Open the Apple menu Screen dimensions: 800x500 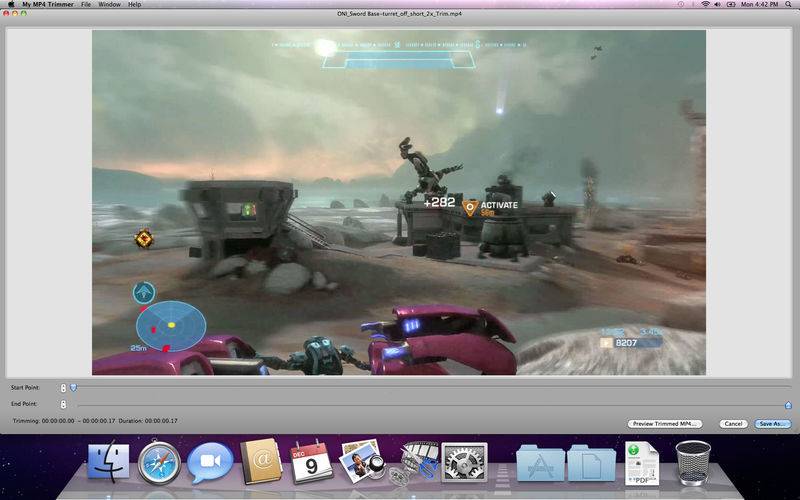point(10,4)
